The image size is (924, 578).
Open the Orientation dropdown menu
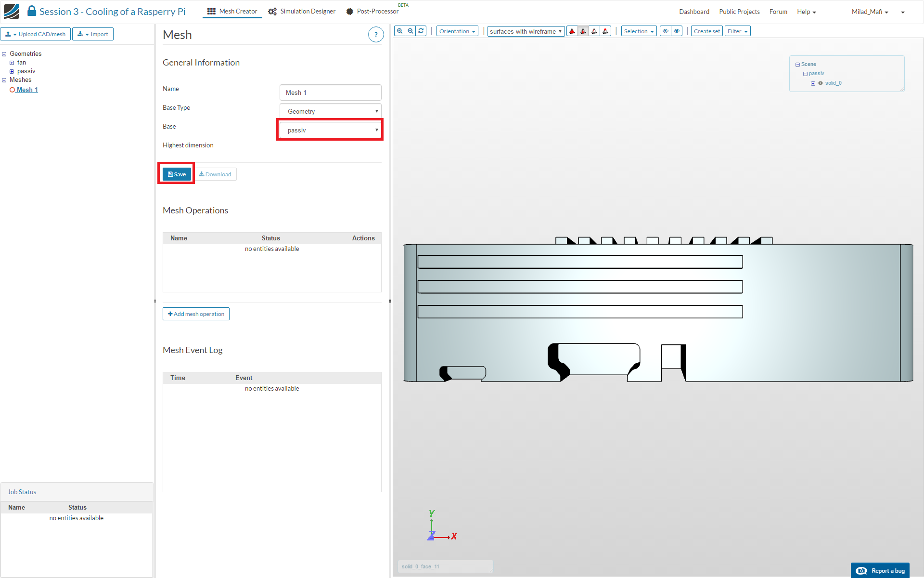[457, 31]
